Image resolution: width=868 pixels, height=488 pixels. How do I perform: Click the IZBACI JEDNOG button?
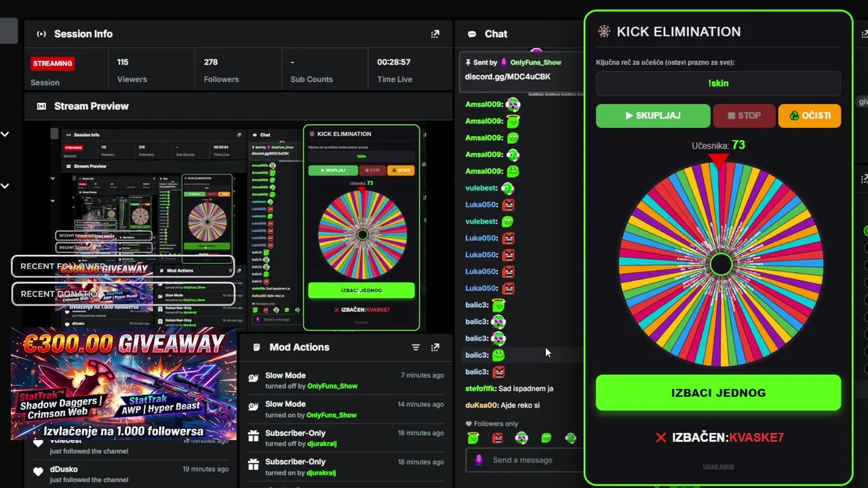pyautogui.click(x=718, y=393)
